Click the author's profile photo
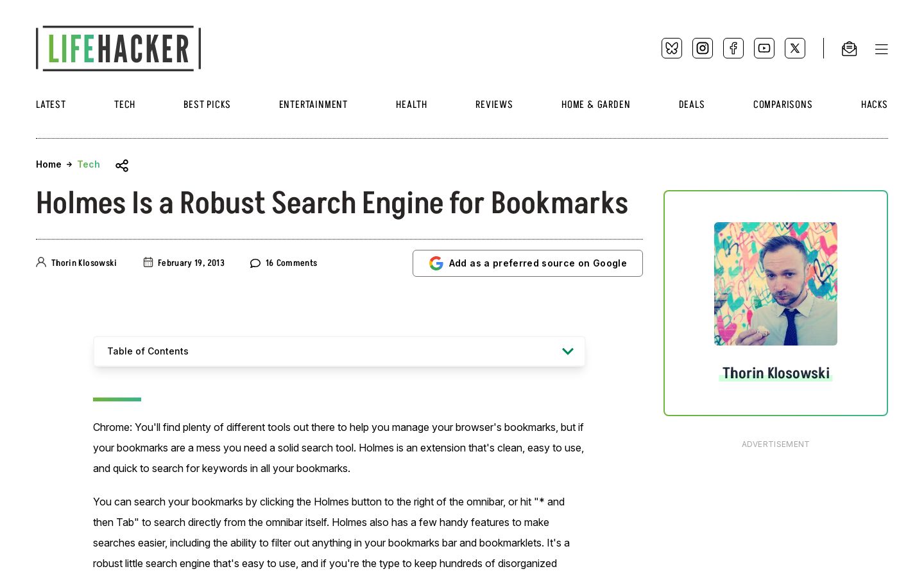 click(776, 284)
